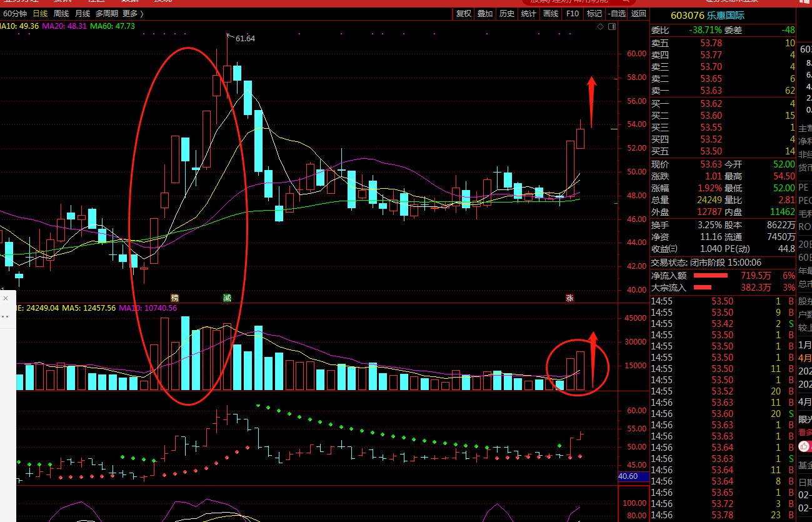Switch to the 60分钟 chart period
The image size is (812, 522).
(15, 13)
